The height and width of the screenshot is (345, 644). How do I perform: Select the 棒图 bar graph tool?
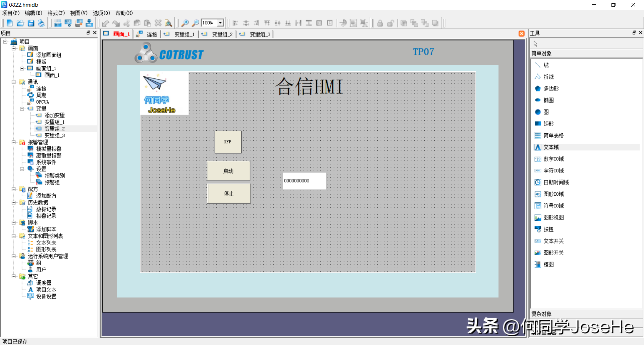tap(548, 264)
